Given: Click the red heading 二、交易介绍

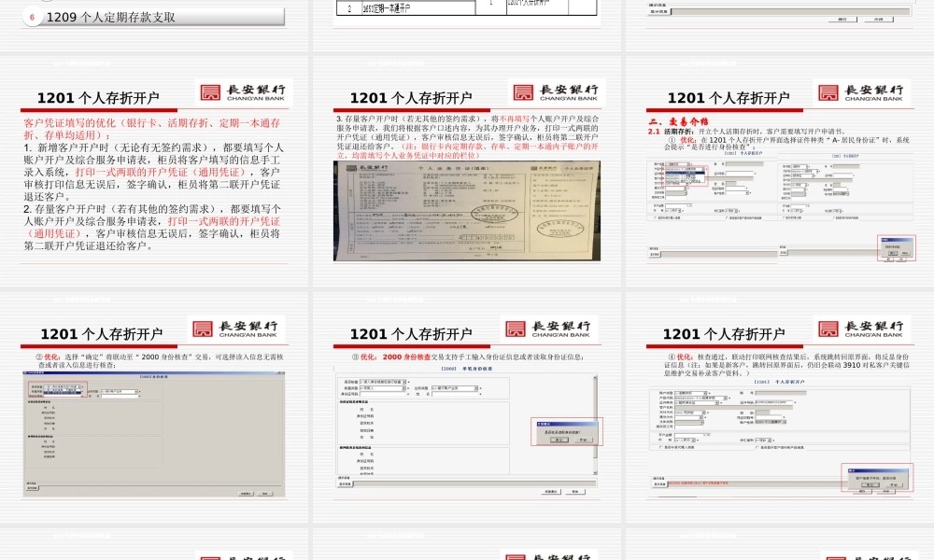Looking at the screenshot, I should coord(678,121).
